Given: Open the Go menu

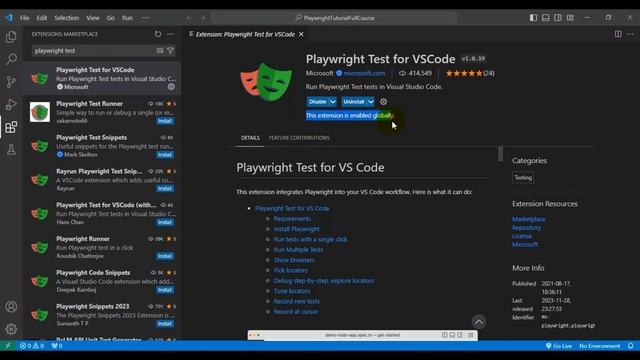Looking at the screenshot, I should 111,18.
